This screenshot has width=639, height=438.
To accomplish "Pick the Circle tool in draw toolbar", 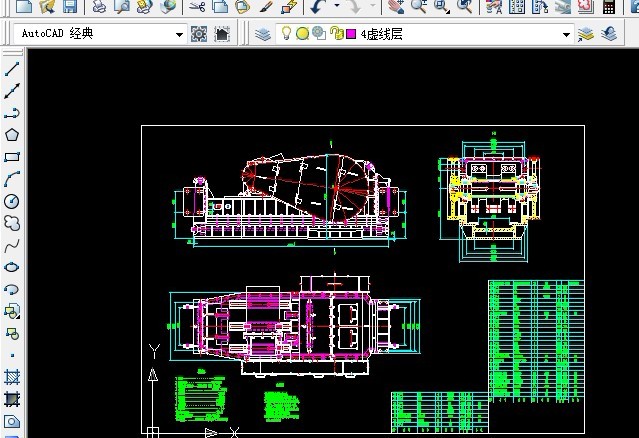I will 12,201.
